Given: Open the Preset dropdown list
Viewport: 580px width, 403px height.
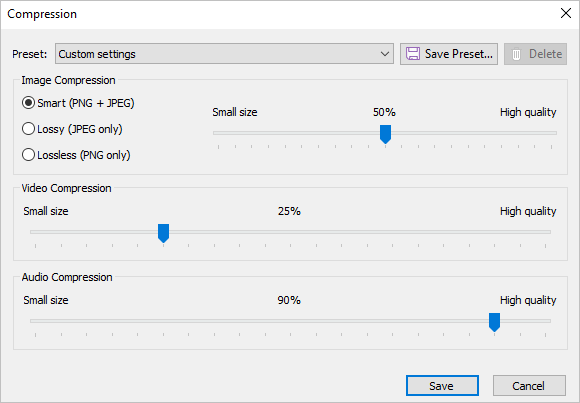Looking at the screenshot, I should click(224, 54).
